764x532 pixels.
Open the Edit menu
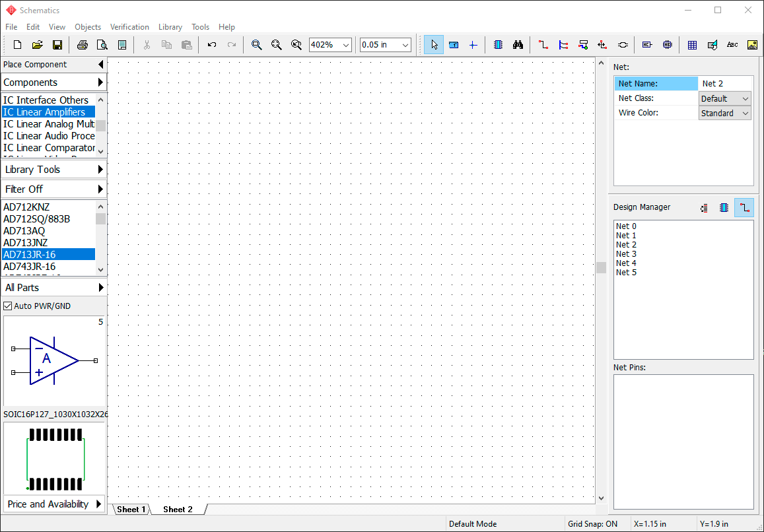tap(33, 27)
